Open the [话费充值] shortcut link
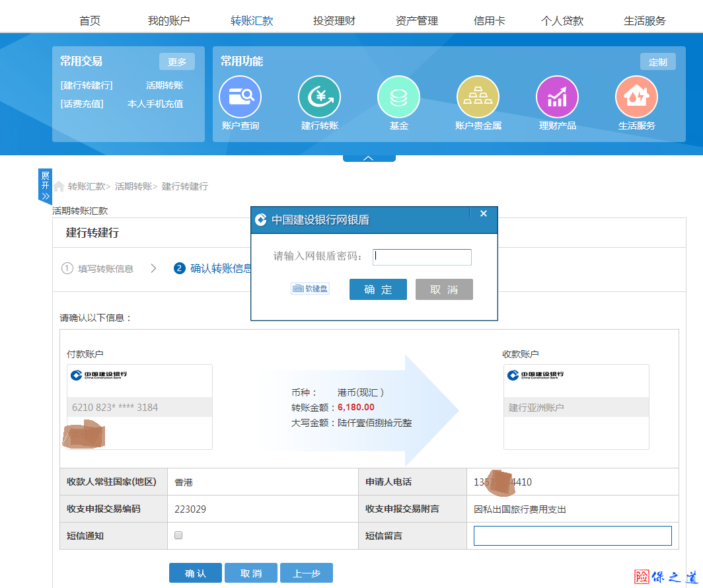The width and height of the screenshot is (703, 588). (x=82, y=104)
